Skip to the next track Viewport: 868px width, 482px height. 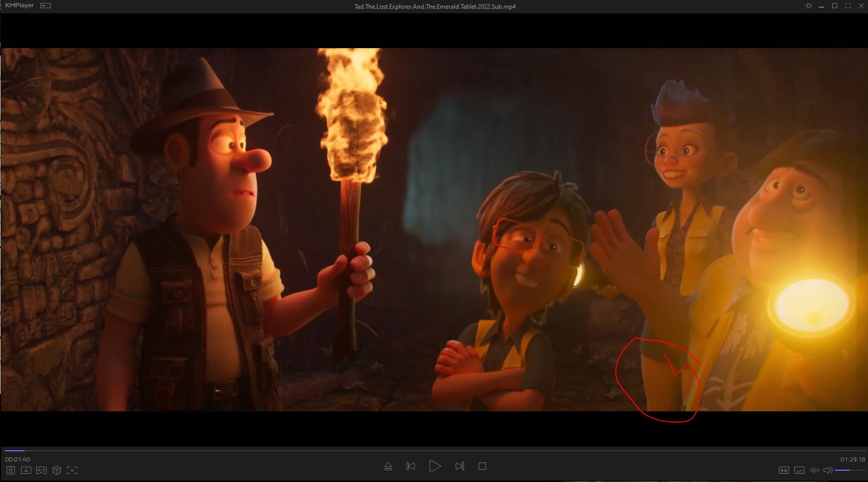(x=459, y=466)
